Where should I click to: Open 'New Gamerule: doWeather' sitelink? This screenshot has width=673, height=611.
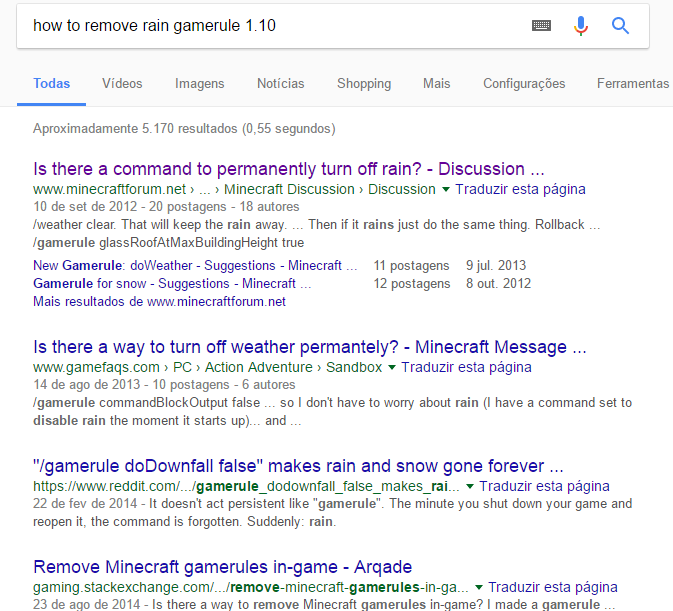click(x=195, y=266)
